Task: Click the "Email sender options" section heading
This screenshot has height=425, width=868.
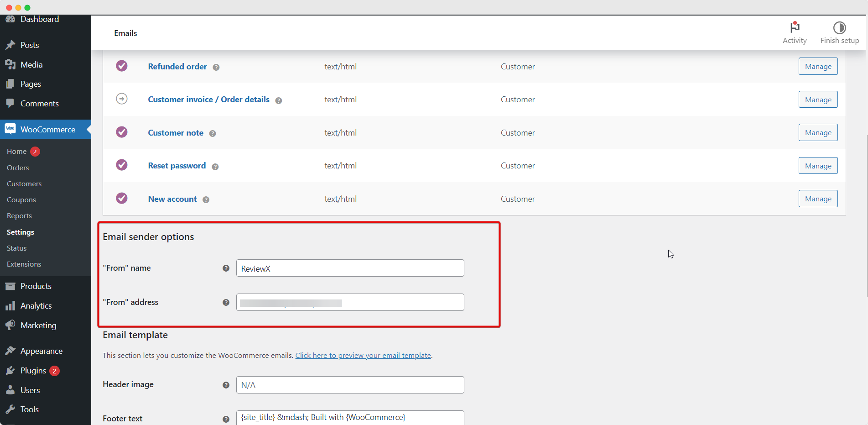Action: click(x=148, y=237)
